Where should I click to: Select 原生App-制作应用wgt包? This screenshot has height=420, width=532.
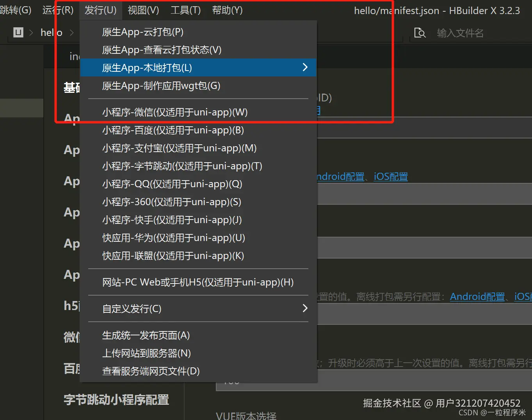point(161,85)
